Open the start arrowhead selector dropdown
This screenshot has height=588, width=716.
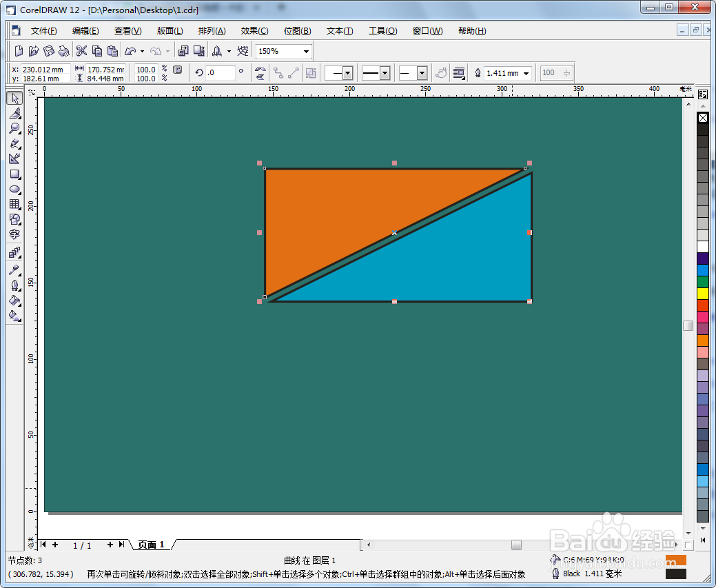coord(348,73)
